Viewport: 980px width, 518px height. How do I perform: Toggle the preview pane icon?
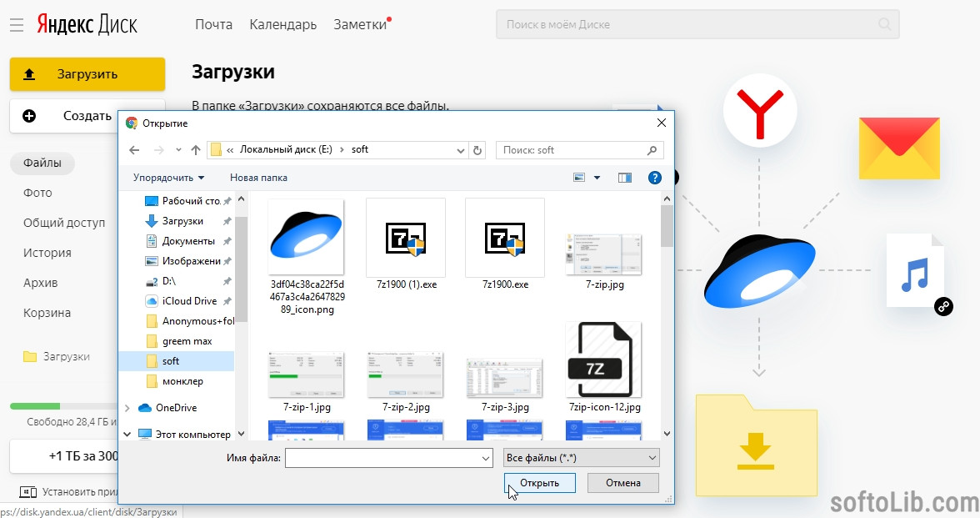(x=624, y=178)
